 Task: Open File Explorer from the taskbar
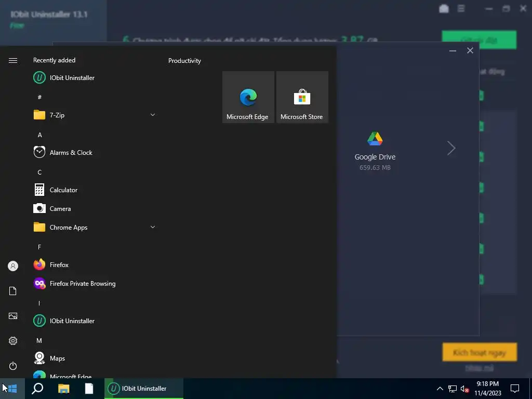[63, 389]
